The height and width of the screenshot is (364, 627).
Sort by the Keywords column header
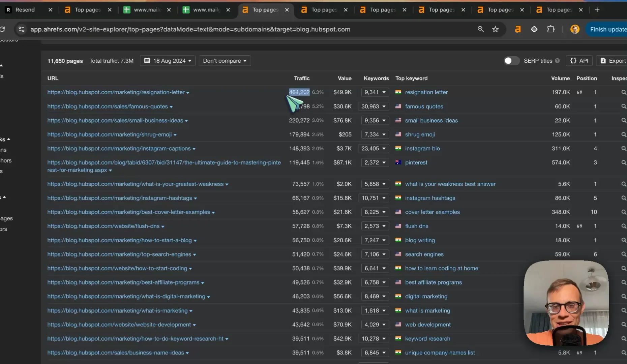376,78
